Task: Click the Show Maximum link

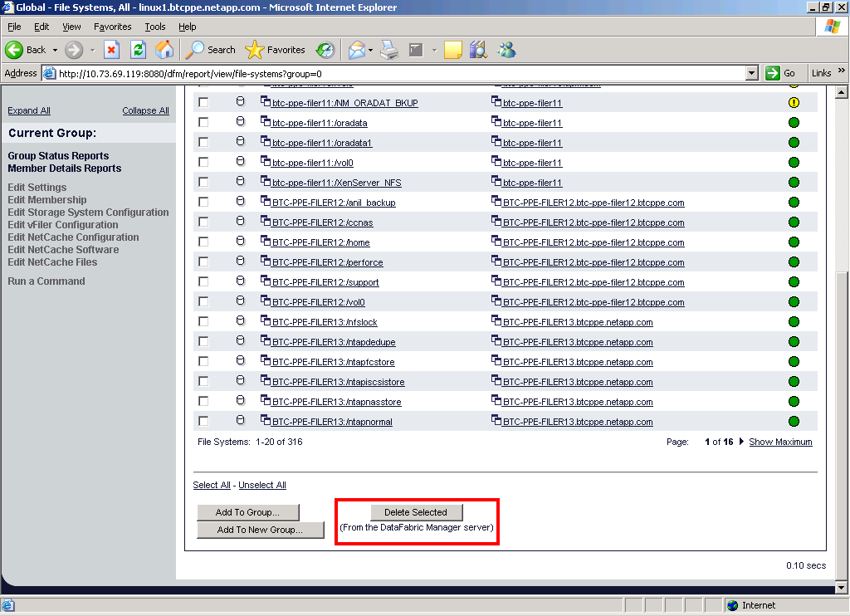Action: click(x=780, y=442)
